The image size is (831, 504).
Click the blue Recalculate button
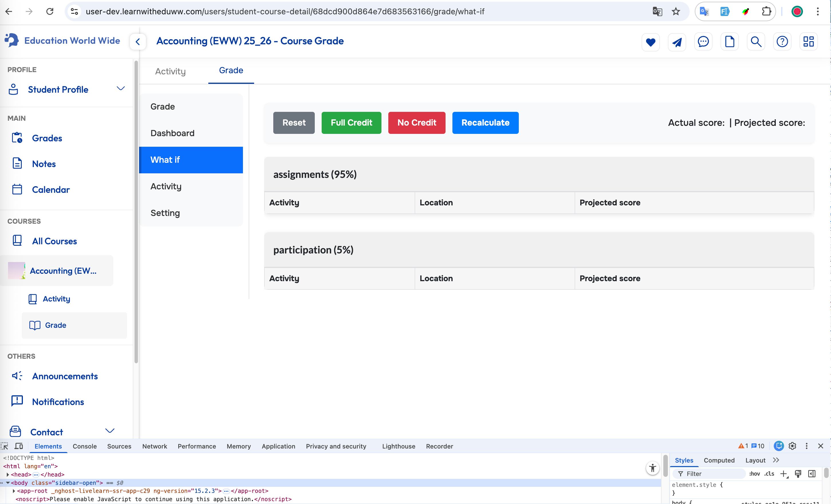pyautogui.click(x=485, y=123)
